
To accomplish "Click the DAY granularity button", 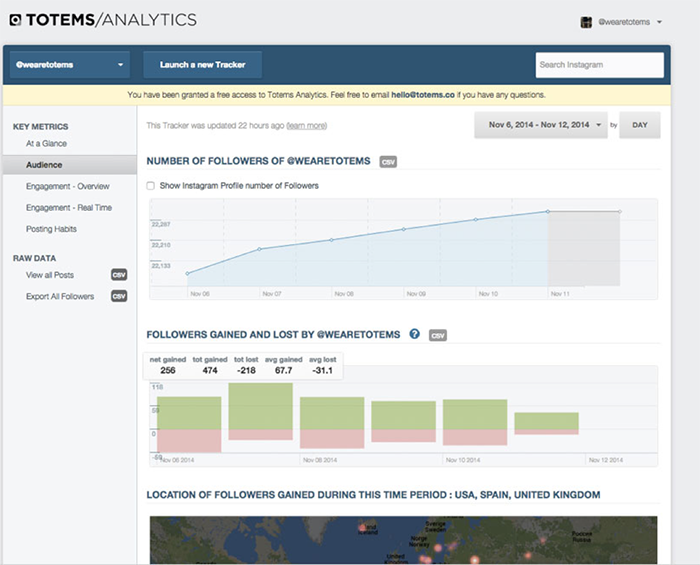I will point(639,125).
